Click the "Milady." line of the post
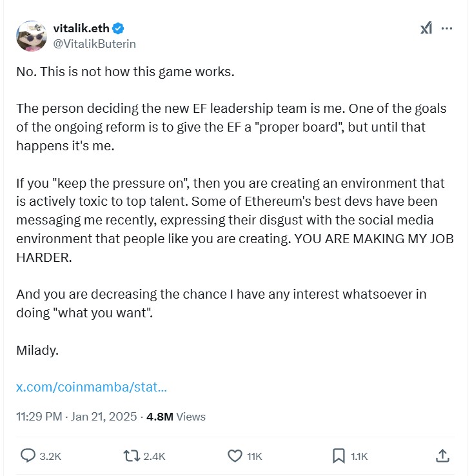Viewport: 472px width, 476px height. point(37,350)
